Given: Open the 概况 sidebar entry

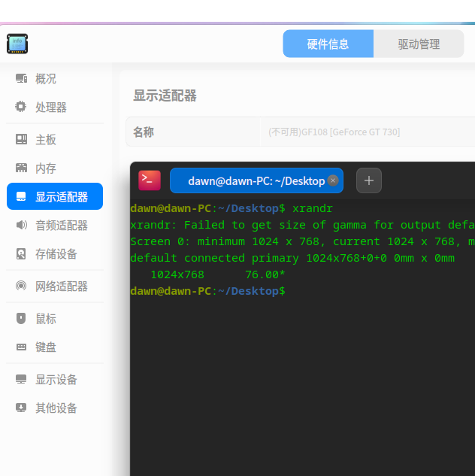Looking at the screenshot, I should [46, 79].
